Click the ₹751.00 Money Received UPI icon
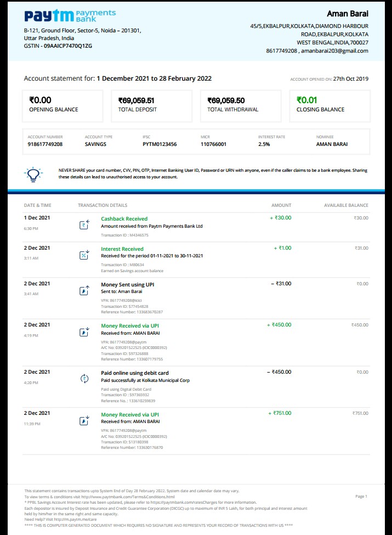Image resolution: width=392 pixels, height=535 pixels. [x=84, y=420]
